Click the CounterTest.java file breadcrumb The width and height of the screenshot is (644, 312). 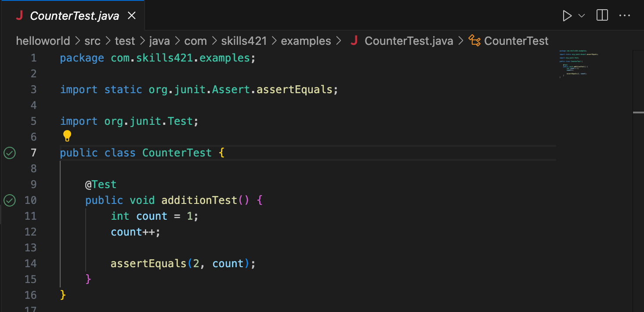409,41
